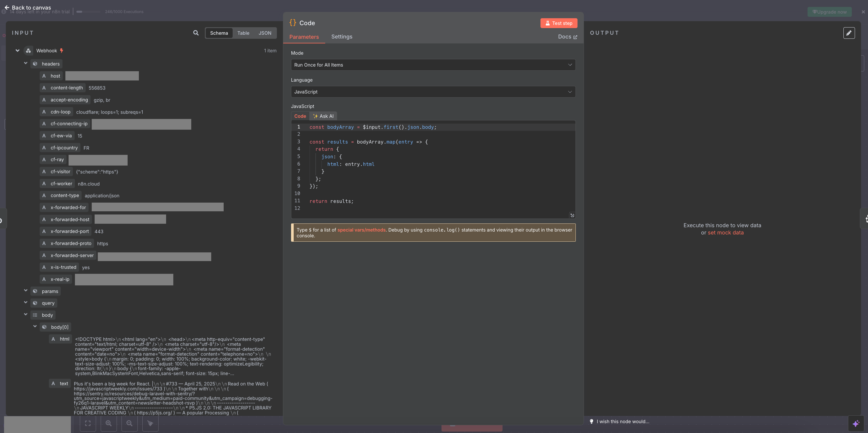The image size is (868, 433).
Task: Open the input search magnifier
Action: pos(196,33)
